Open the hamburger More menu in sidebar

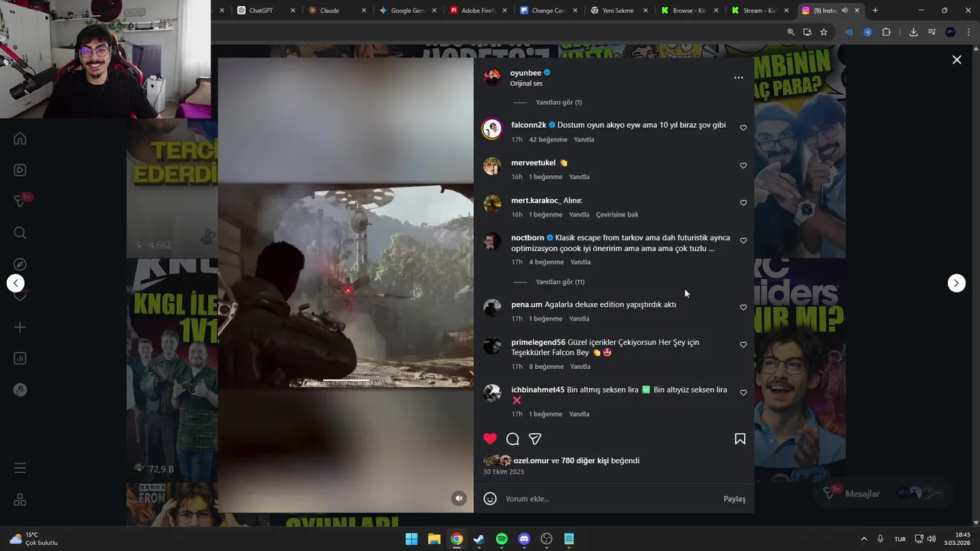tap(20, 468)
